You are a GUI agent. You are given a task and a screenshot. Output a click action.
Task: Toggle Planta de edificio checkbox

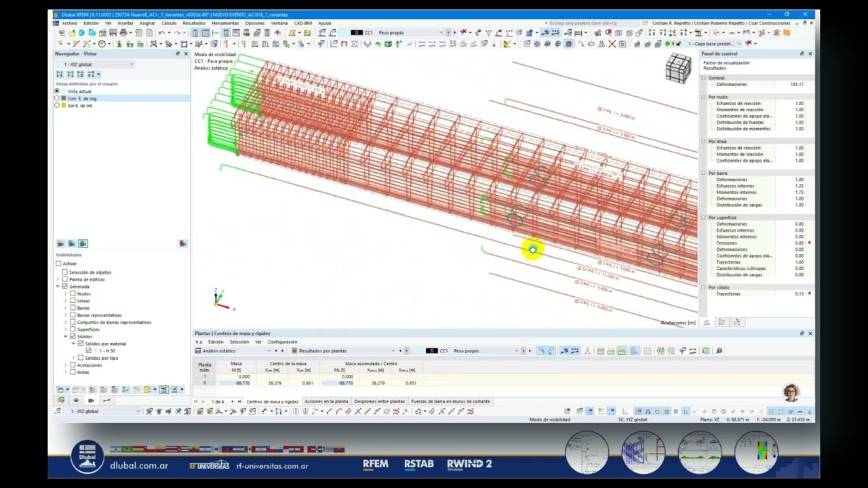coord(65,279)
